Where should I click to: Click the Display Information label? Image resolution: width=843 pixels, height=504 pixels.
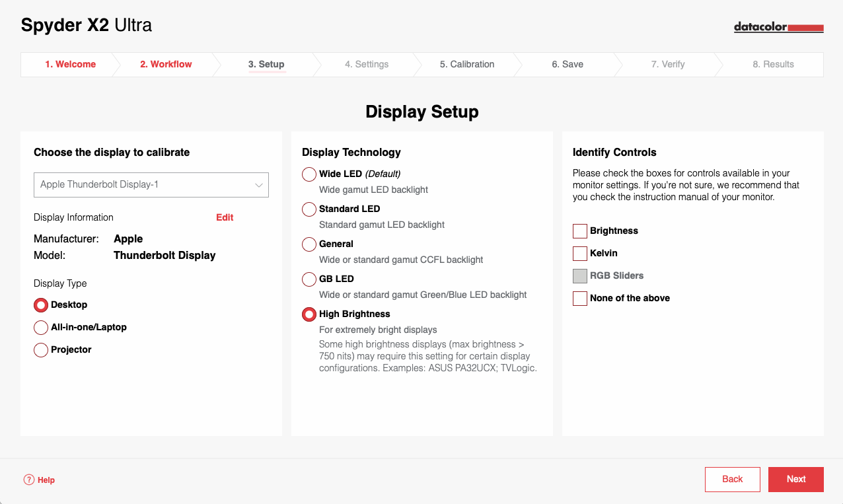[73, 217]
